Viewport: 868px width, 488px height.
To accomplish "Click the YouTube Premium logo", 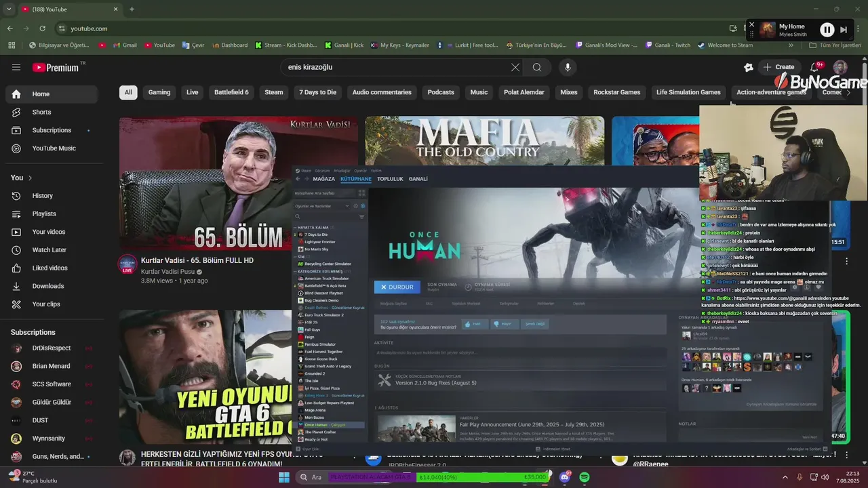I will pyautogui.click(x=56, y=67).
